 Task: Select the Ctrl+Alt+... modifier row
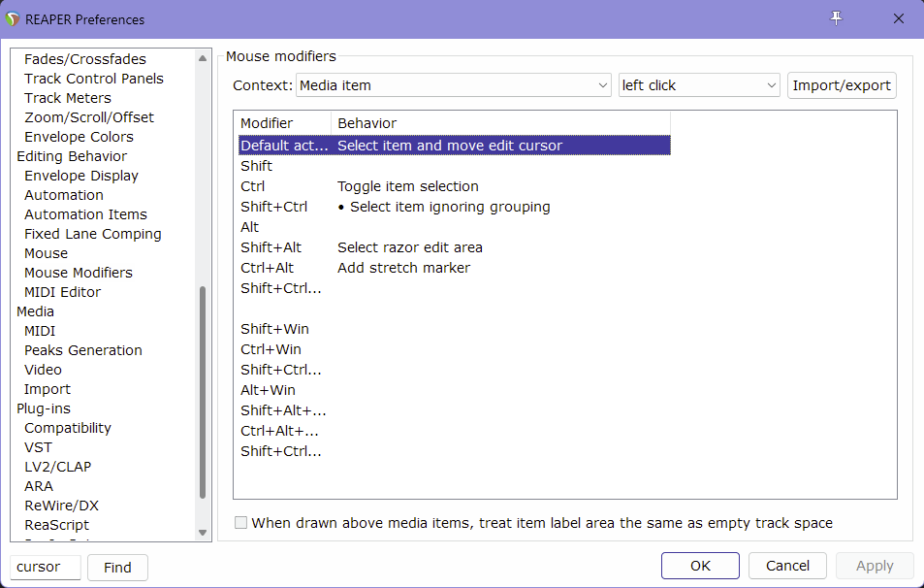point(455,431)
